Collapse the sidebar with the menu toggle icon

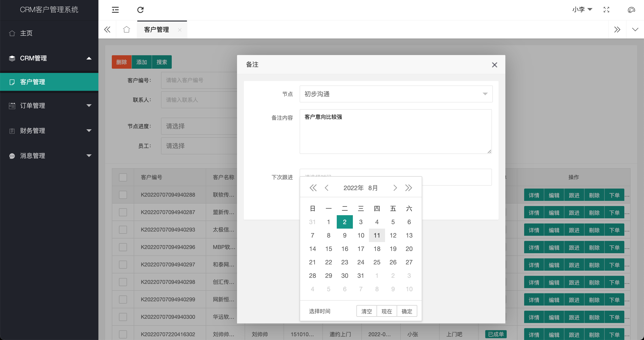[x=115, y=10]
